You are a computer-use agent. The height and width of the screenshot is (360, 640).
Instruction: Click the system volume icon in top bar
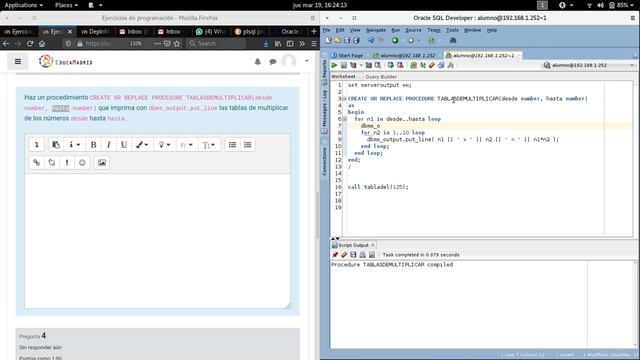(600, 5)
